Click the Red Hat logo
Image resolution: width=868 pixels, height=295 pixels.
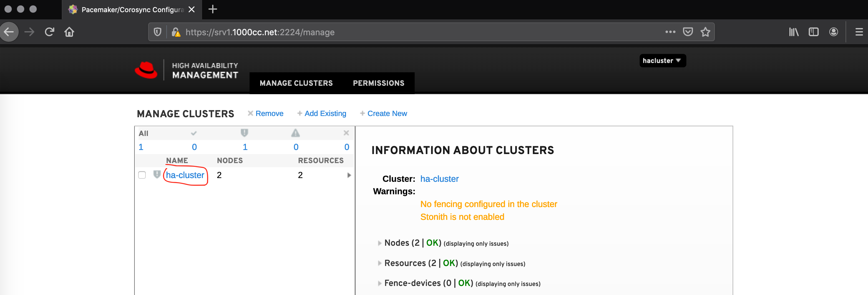146,70
